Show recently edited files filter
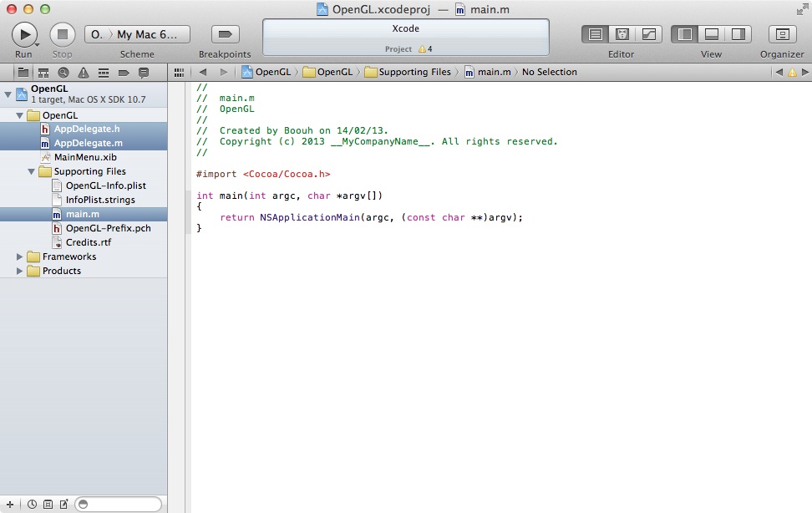Image resolution: width=812 pixels, height=513 pixels. pos(32,504)
